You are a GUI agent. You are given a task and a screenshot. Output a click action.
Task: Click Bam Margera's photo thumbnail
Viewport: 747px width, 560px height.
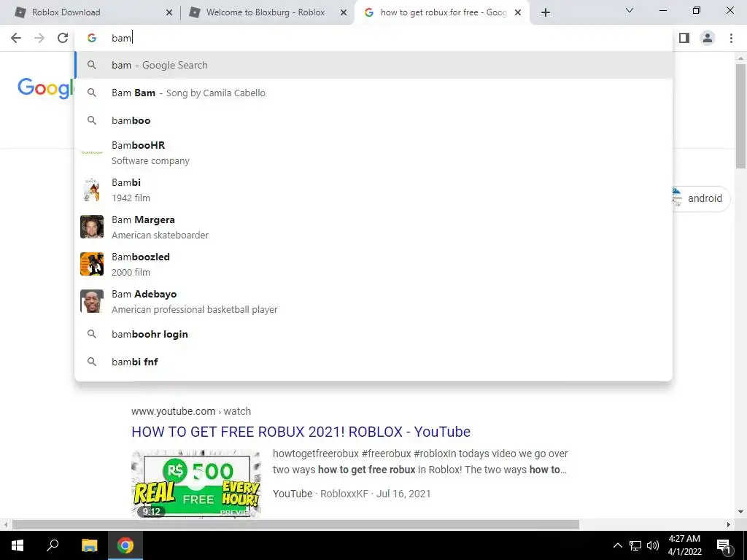92,227
